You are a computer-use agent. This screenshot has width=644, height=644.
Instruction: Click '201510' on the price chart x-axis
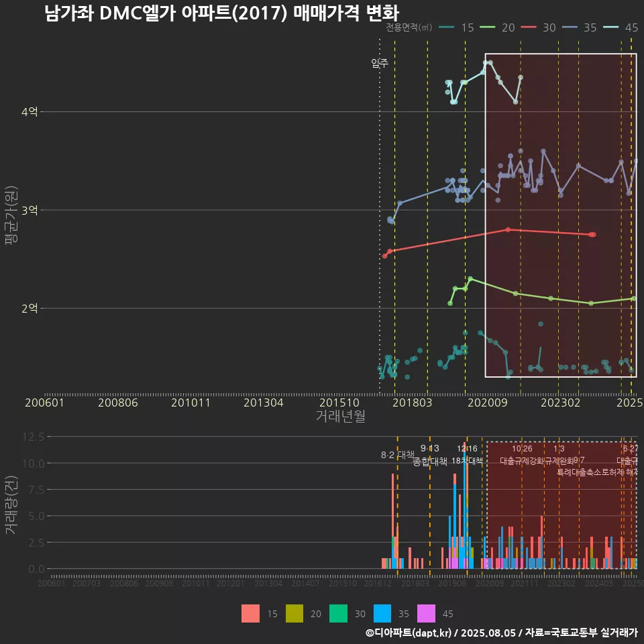339,402
